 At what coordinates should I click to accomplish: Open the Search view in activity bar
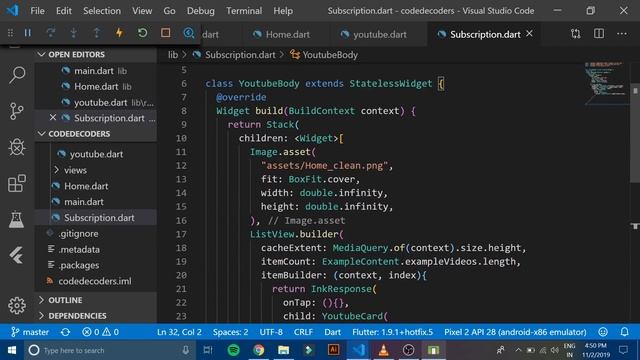pyautogui.click(x=17, y=75)
